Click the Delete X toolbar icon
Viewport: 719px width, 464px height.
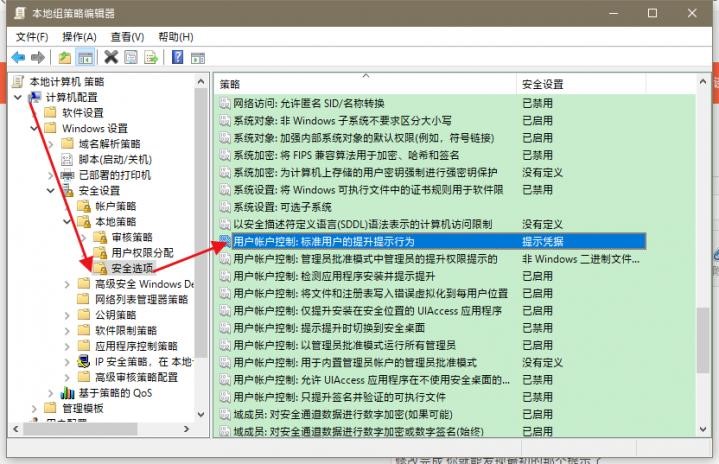(x=111, y=57)
